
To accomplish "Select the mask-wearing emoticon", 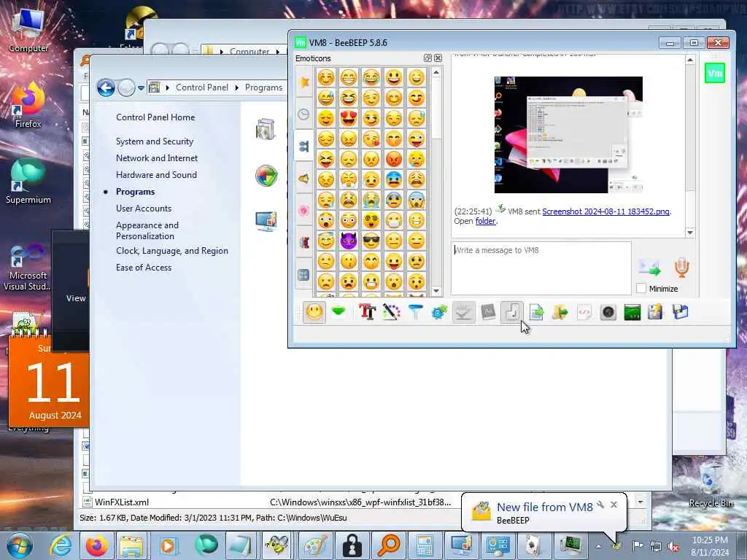I will 393,220.
